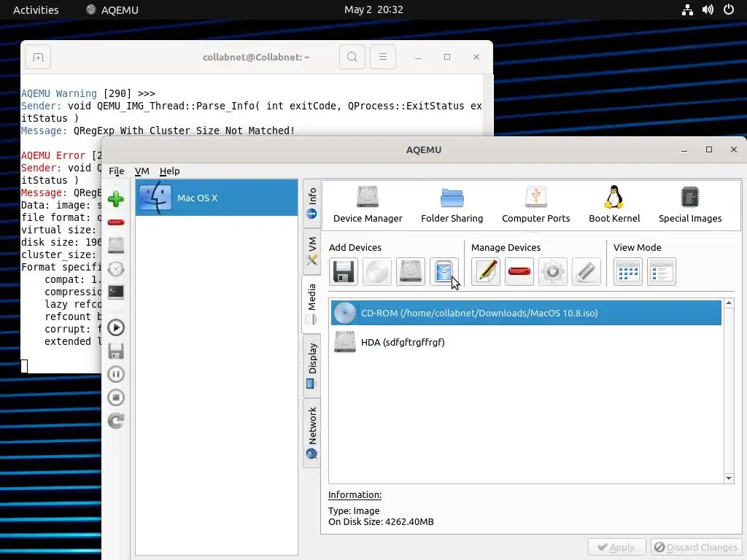Select the HDA (sdfgftrgffrgf) device row
The width and height of the screenshot is (747, 560).
click(x=526, y=342)
